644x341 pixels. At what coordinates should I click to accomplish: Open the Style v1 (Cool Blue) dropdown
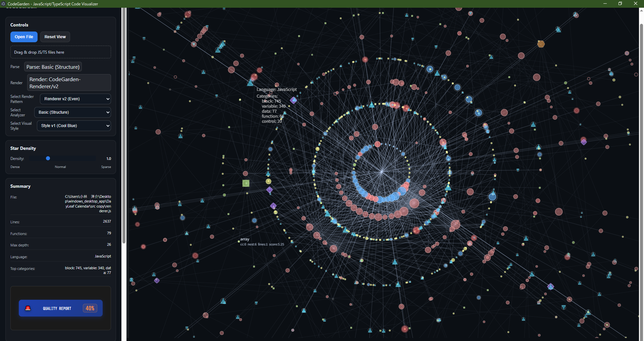73,125
